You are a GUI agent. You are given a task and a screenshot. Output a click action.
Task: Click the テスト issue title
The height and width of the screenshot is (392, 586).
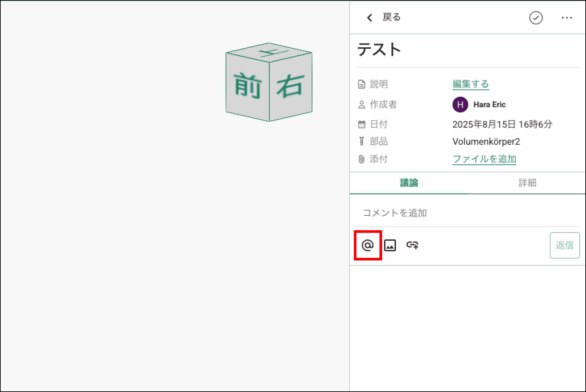[x=379, y=50]
